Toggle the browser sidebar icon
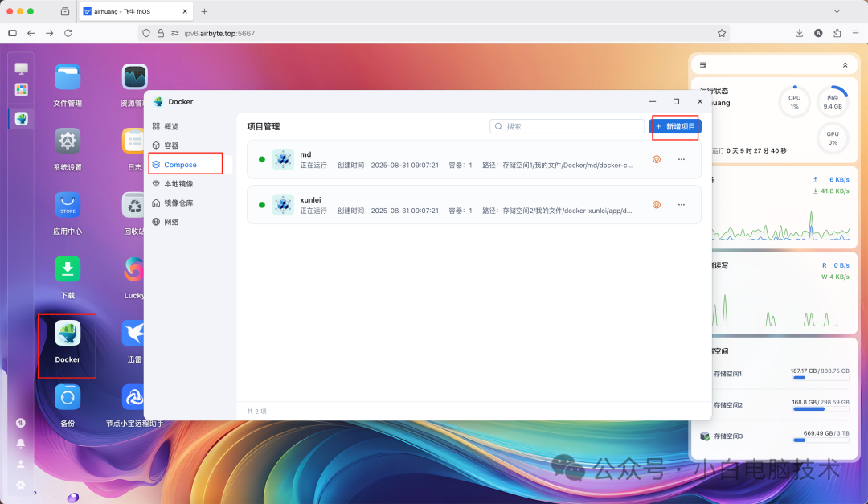This screenshot has height=504, width=868. (12, 33)
